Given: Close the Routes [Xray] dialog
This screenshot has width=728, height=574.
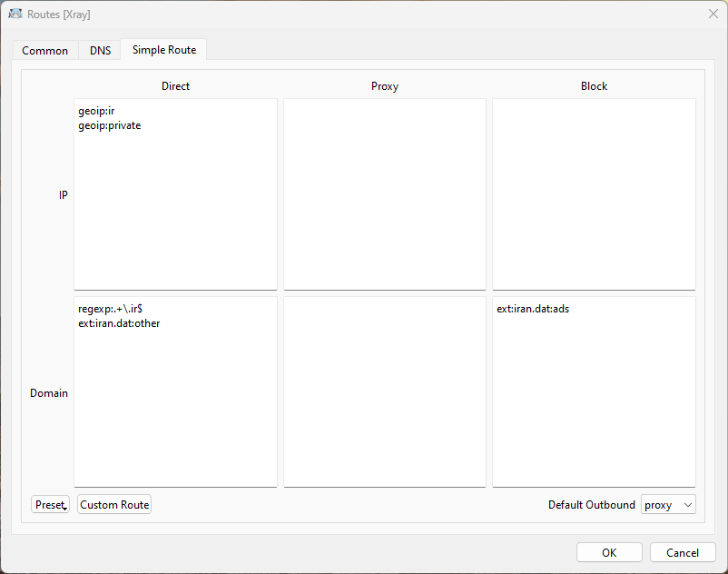Looking at the screenshot, I should (x=713, y=14).
